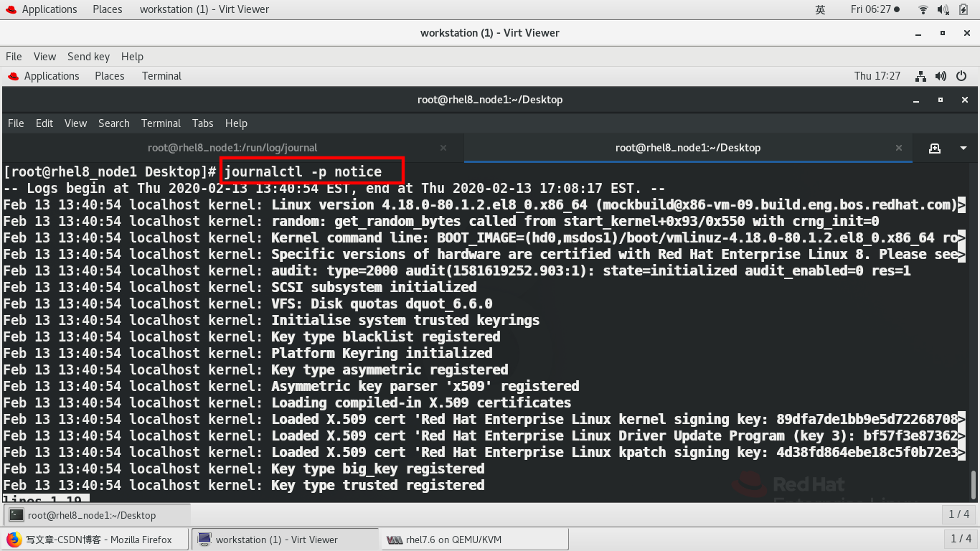Viewport: 980px width, 551px height.
Task: Open terminal File menu
Action: pyautogui.click(x=16, y=123)
